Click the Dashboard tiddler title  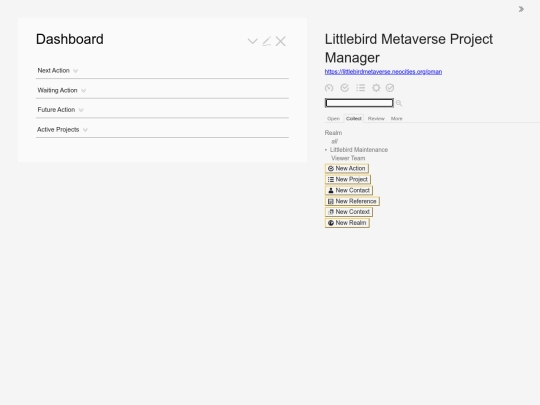(x=70, y=39)
